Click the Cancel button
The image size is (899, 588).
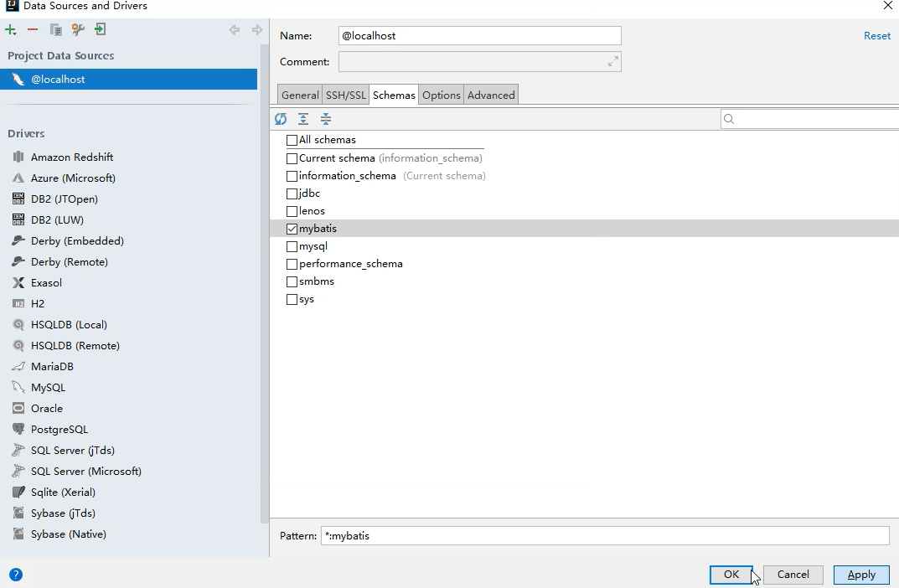pyautogui.click(x=793, y=575)
